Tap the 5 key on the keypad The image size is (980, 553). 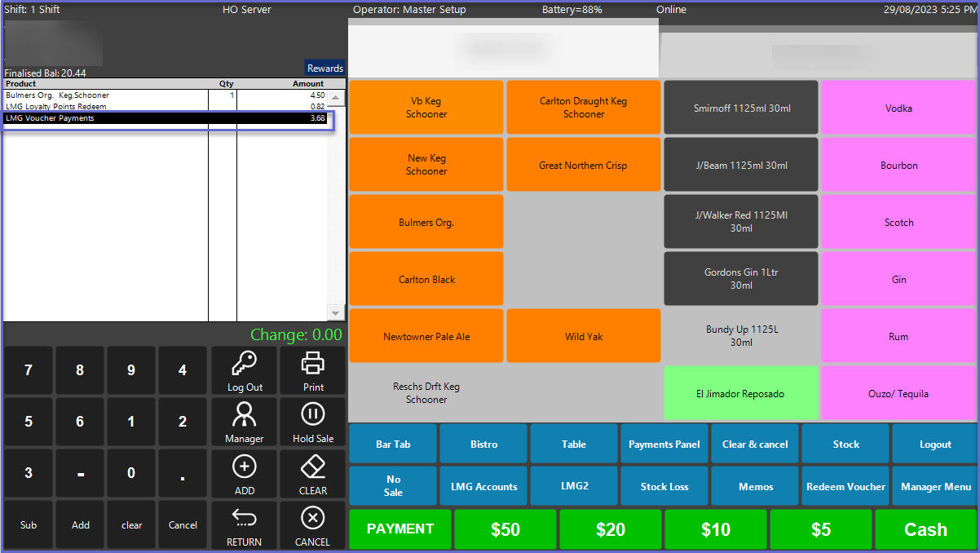[29, 422]
